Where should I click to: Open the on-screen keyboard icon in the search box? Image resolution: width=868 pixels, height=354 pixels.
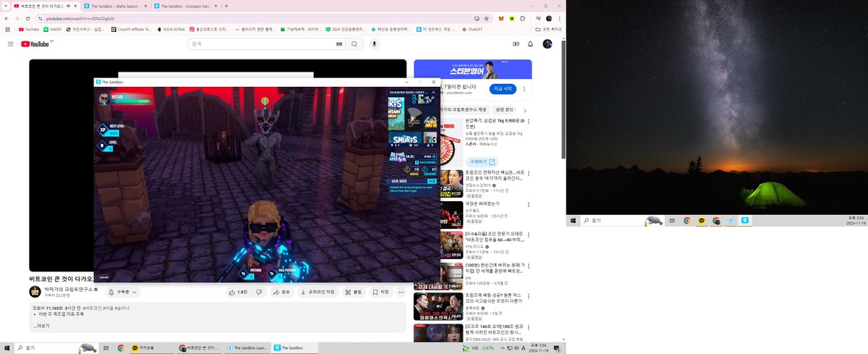tap(339, 44)
